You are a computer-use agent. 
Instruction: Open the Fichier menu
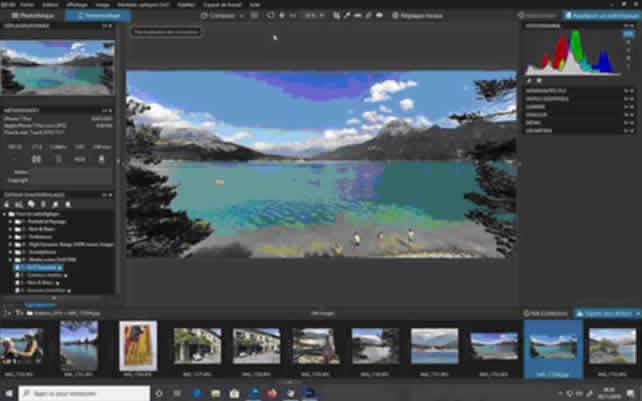pos(27,5)
